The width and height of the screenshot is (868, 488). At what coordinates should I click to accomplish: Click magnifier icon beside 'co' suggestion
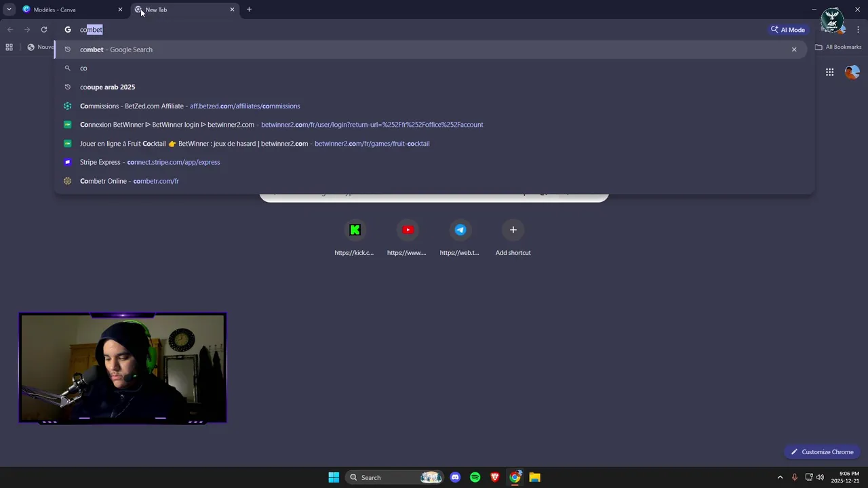pyautogui.click(x=67, y=68)
